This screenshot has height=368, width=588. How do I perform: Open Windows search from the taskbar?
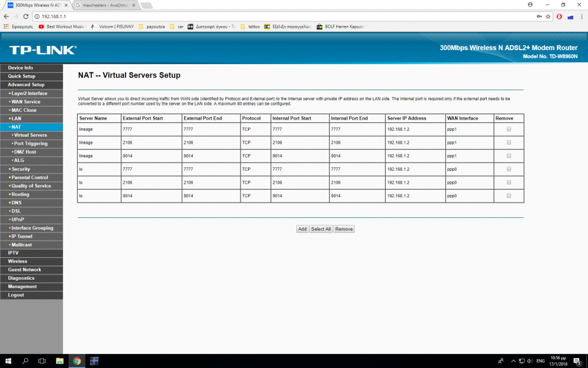click(25, 361)
